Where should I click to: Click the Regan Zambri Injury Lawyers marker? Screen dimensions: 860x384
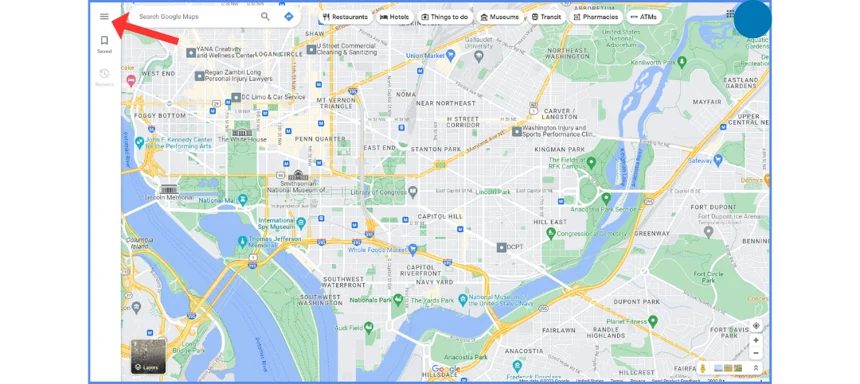point(200,76)
